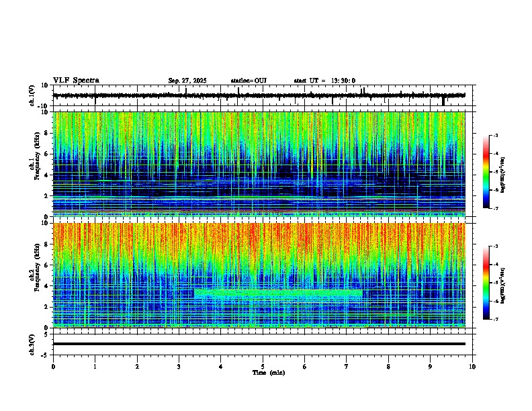Click the ch.1 spectrogram color scale bar
The width and height of the screenshot is (532, 411).
[486, 172]
